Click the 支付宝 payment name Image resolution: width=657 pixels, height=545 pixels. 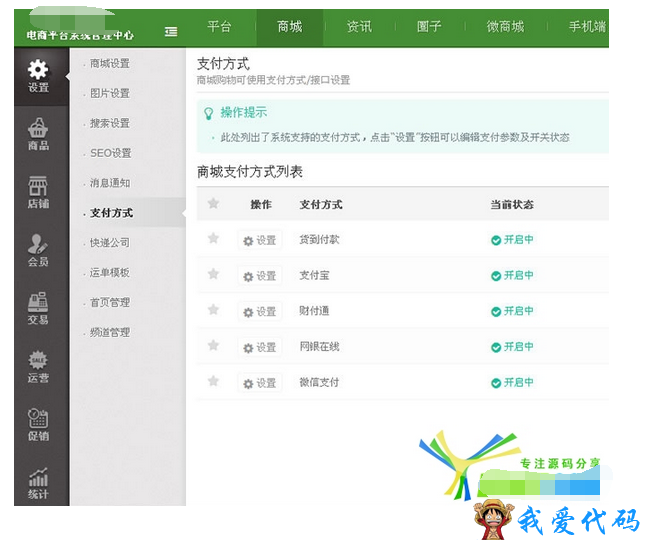click(x=314, y=275)
